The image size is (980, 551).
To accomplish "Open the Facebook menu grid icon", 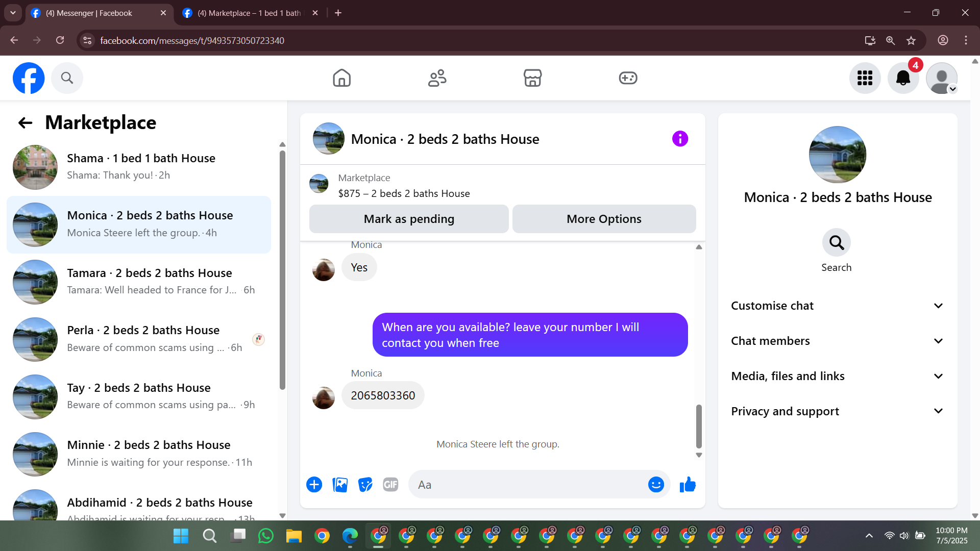I will 865,78.
